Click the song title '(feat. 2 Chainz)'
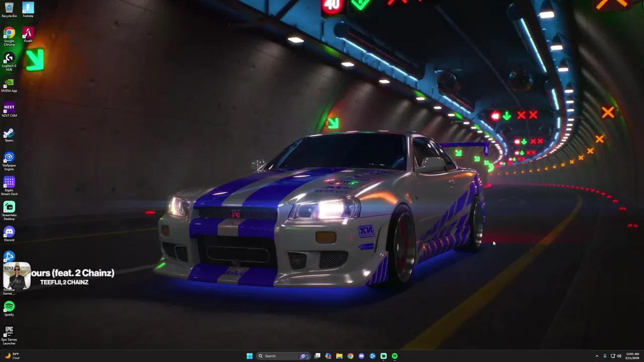644x362 pixels. click(83, 273)
